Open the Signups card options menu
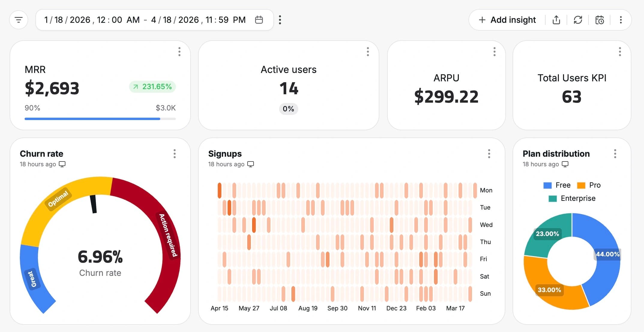The height and width of the screenshot is (332, 644). [489, 154]
